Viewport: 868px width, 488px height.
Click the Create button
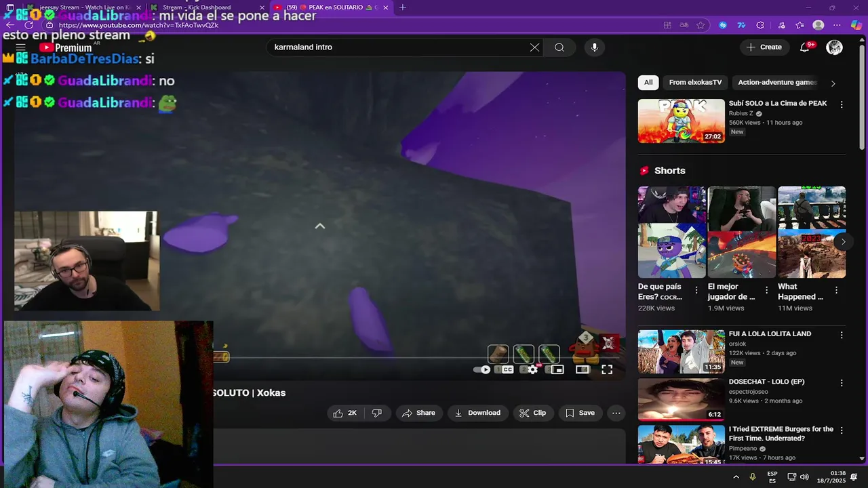[764, 47]
